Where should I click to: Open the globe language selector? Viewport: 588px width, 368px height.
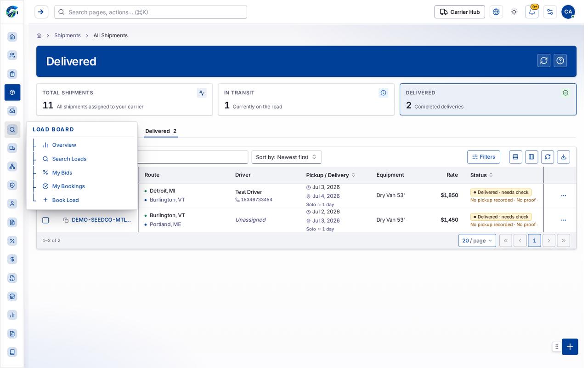point(496,12)
